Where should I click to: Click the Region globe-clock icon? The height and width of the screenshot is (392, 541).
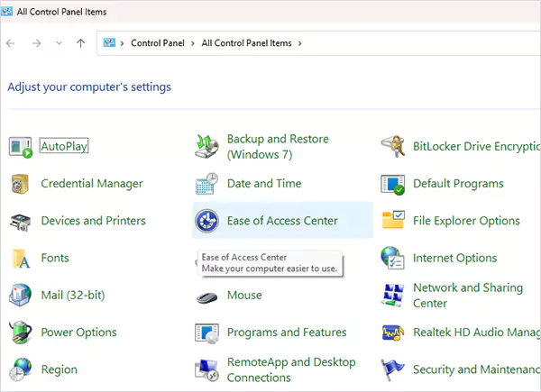tap(20, 369)
